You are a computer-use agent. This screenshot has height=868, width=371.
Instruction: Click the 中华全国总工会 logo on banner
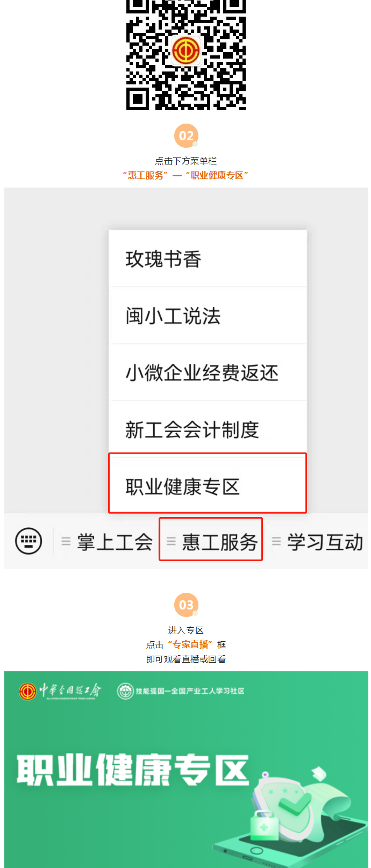click(x=60, y=691)
